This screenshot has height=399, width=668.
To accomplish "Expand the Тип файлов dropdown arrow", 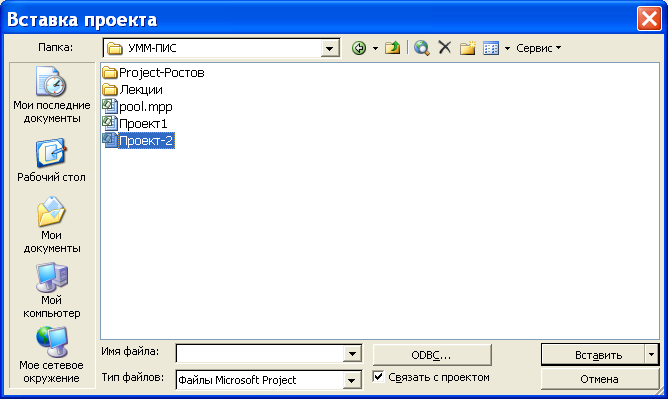I will (352, 380).
